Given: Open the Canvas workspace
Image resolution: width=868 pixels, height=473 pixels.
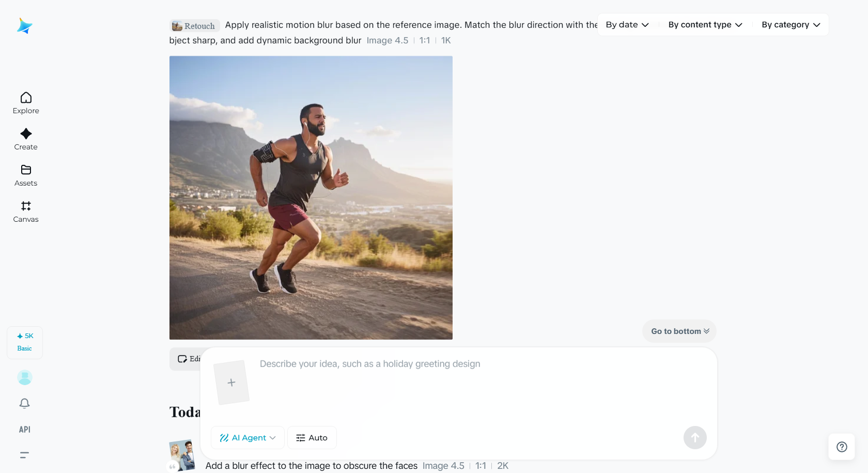Looking at the screenshot, I should pos(26,211).
